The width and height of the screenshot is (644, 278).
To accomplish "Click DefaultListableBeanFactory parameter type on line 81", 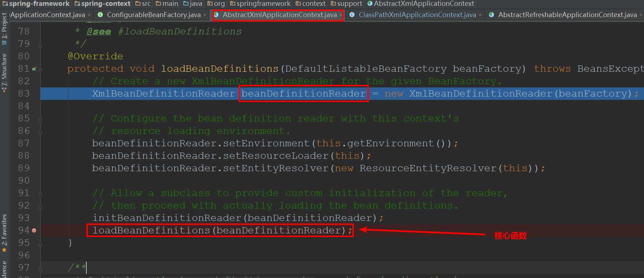I will click(x=366, y=69).
